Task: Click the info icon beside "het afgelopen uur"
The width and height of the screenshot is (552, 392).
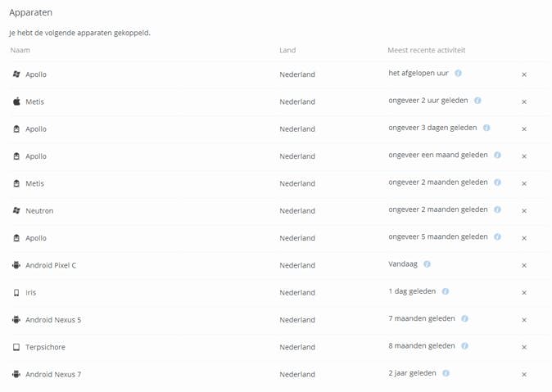Action: click(x=458, y=73)
